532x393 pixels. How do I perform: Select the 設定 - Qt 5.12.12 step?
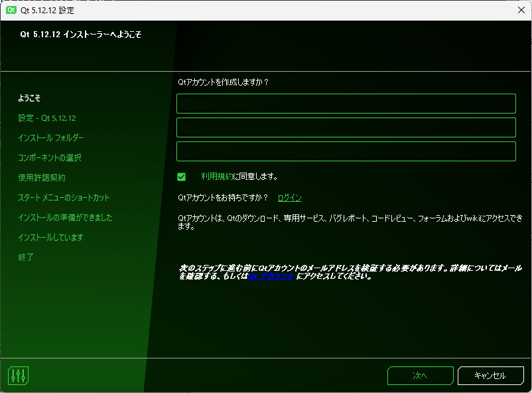[47, 118]
